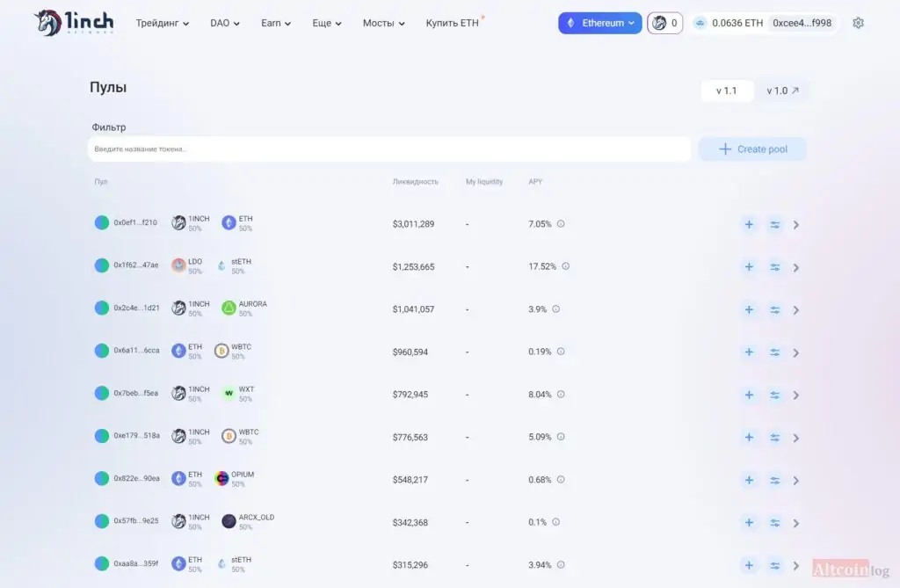Image resolution: width=900 pixels, height=588 pixels.
Task: Show APY info for 17.52% pool
Action: click(x=565, y=266)
